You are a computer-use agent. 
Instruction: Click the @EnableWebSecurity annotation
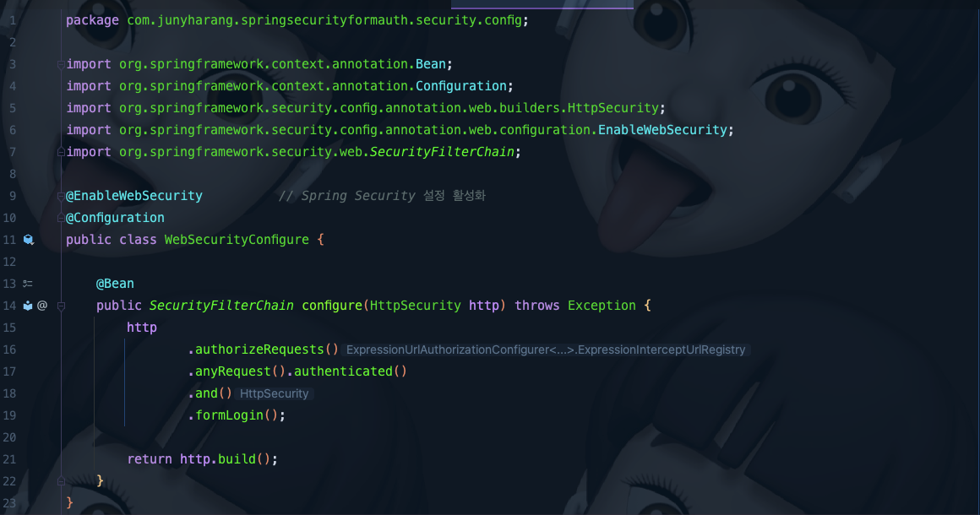[134, 195]
